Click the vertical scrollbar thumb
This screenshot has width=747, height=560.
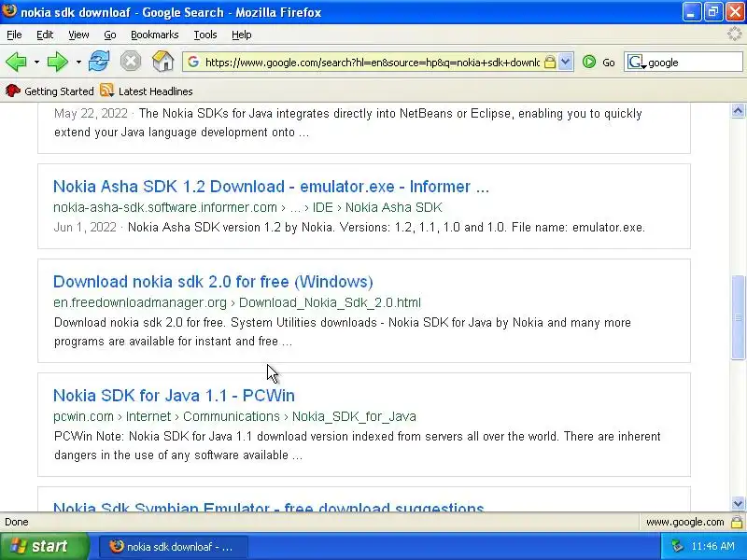point(738,317)
